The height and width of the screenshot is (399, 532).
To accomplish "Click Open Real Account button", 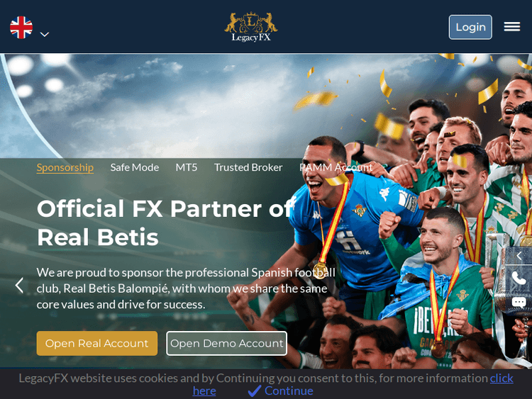I will (x=97, y=344).
